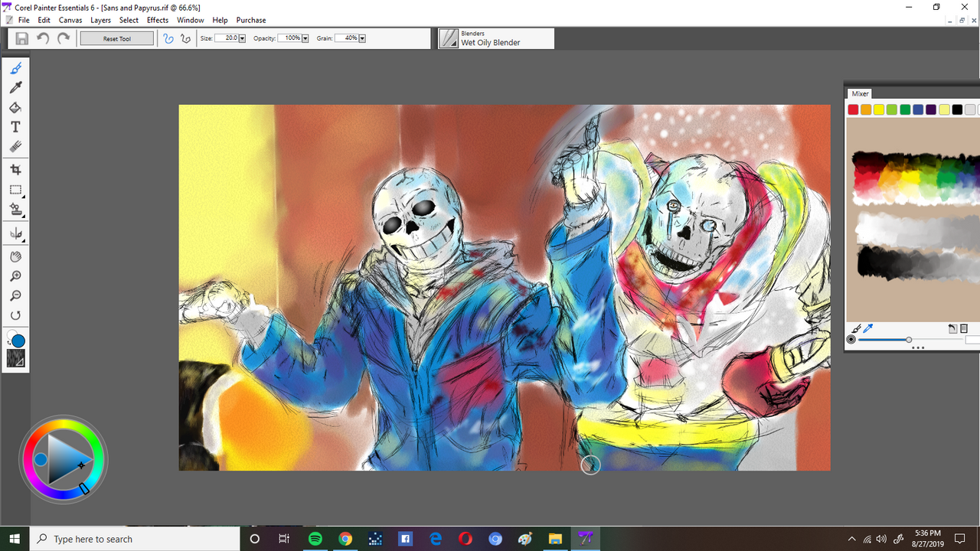Click the Grain value field
Viewport: 980px width, 551px height.
point(346,38)
